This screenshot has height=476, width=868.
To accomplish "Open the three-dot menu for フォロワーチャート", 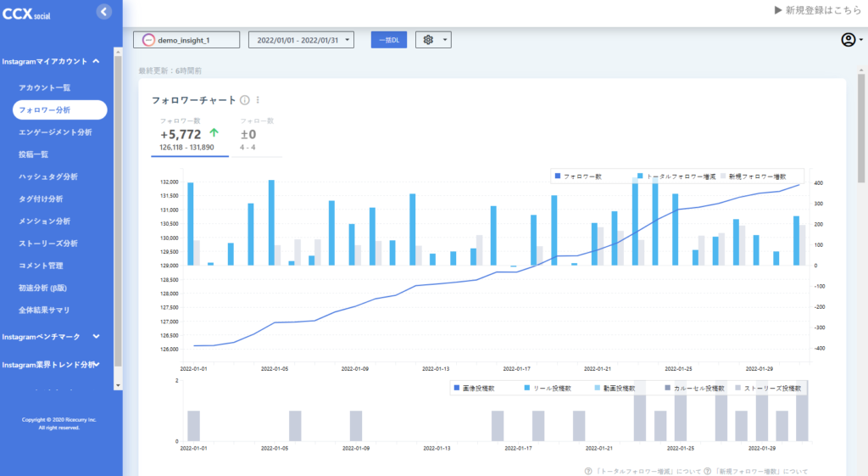I will (258, 100).
